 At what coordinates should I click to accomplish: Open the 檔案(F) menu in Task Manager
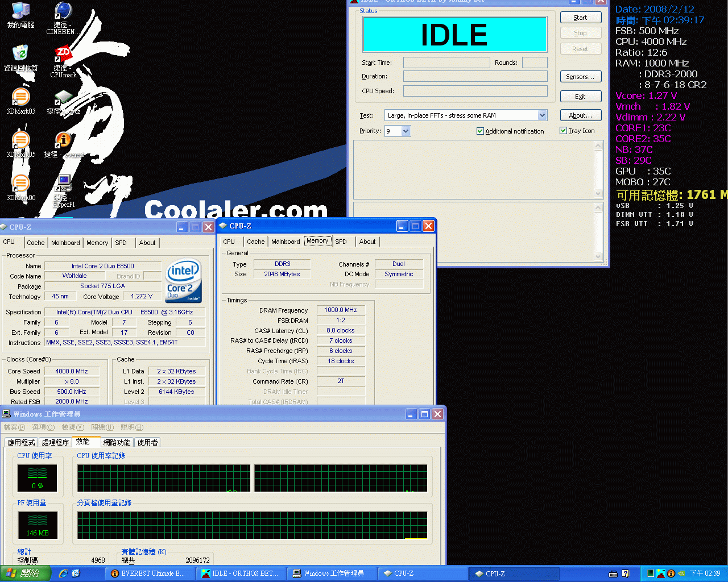click(x=14, y=427)
